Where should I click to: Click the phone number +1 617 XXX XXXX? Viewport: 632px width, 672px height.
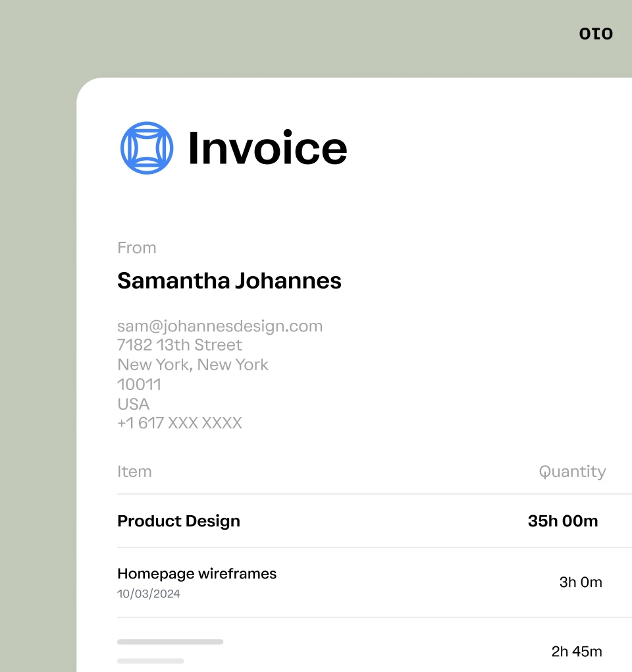tap(180, 423)
